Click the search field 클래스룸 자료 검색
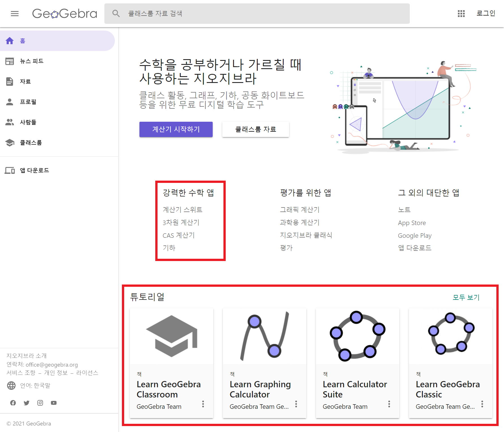The height and width of the screenshot is (432, 504). [x=257, y=14]
